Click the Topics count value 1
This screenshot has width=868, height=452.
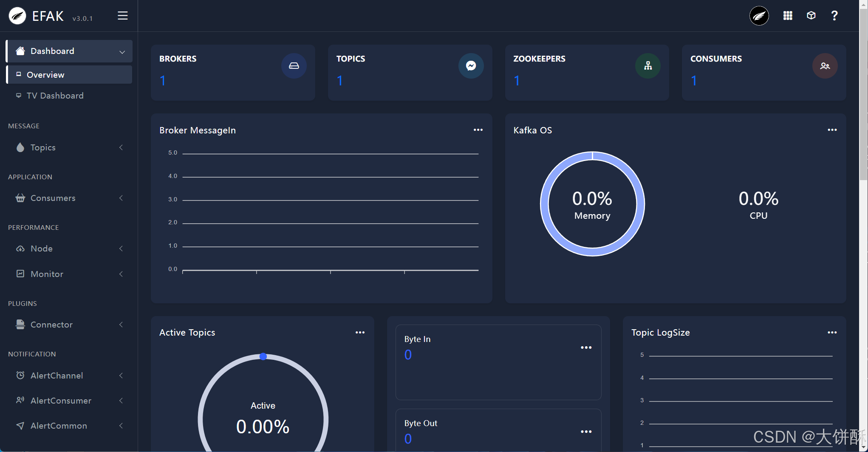click(340, 81)
